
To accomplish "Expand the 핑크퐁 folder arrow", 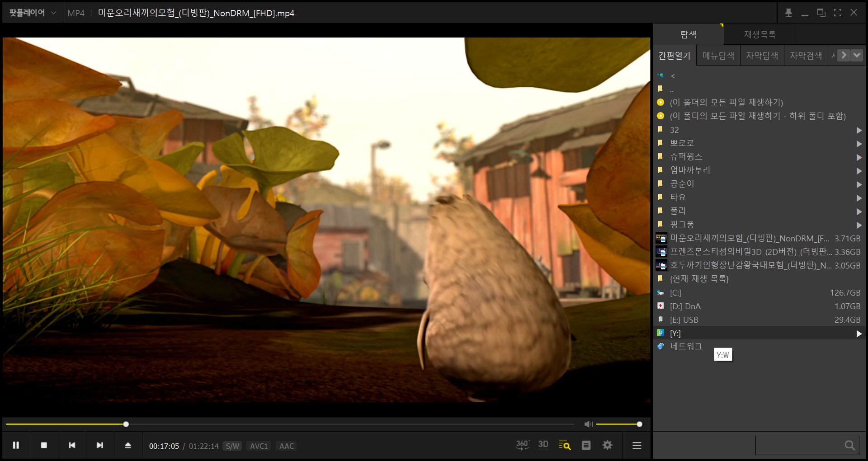I will pos(859,225).
